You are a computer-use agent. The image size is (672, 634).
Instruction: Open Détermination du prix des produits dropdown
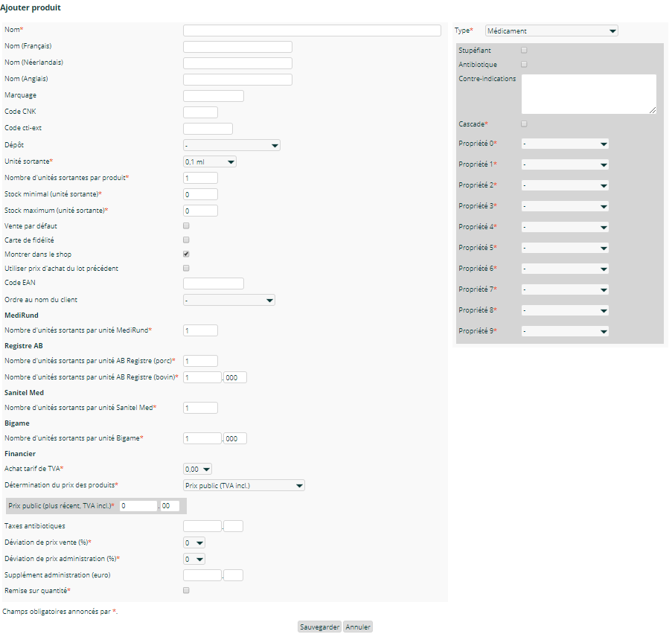click(x=244, y=485)
